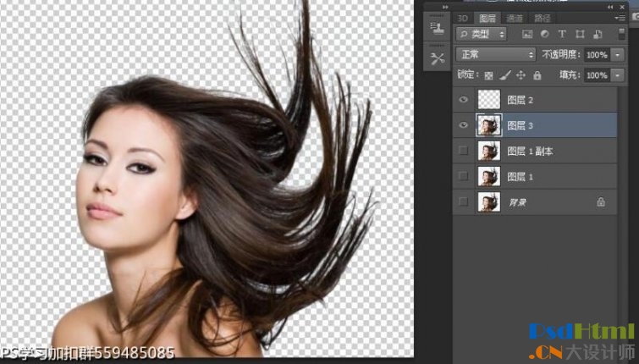The width and height of the screenshot is (639, 364).
Task: Open the tool presets wrench icon
Action: 437,58
